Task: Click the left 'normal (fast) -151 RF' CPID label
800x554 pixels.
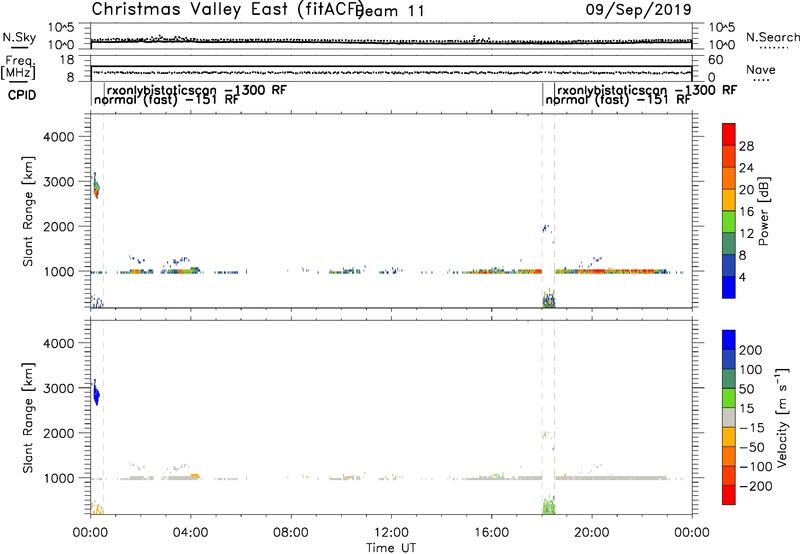Action: pyautogui.click(x=166, y=100)
